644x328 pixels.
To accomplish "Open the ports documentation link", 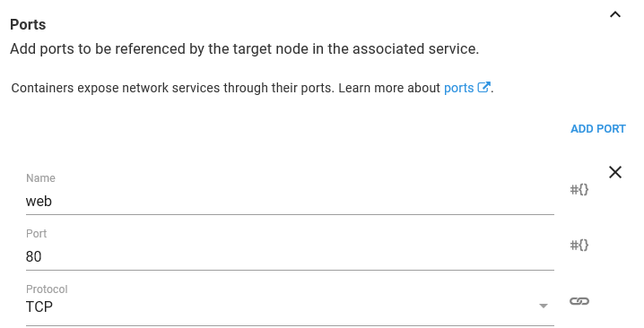I will tap(458, 88).
